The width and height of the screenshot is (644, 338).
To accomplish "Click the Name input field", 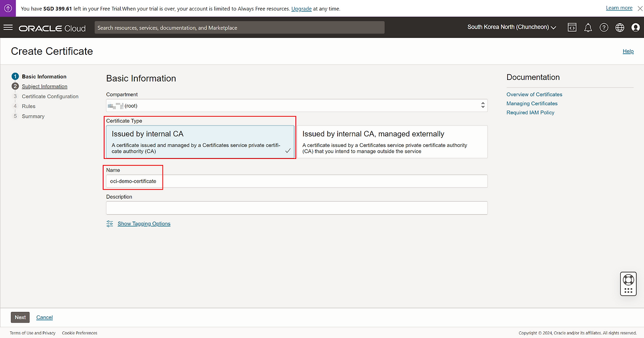I will click(x=296, y=181).
